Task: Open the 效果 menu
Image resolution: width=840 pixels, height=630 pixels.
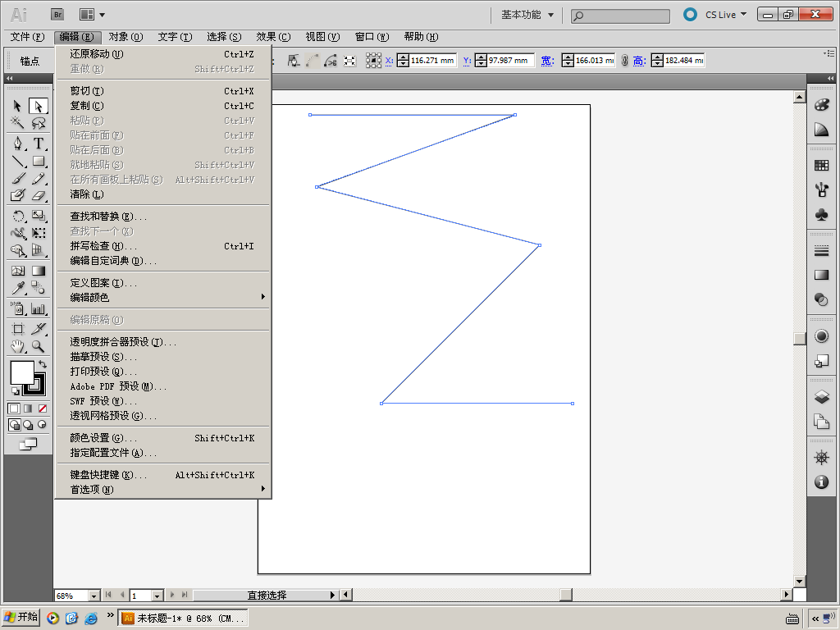Action: pos(273,37)
